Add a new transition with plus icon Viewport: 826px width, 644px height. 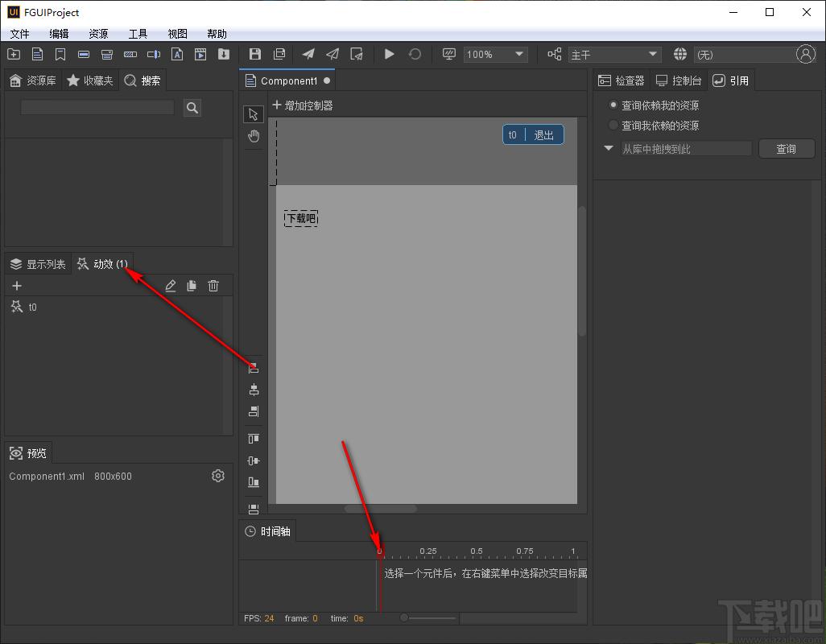click(x=17, y=286)
